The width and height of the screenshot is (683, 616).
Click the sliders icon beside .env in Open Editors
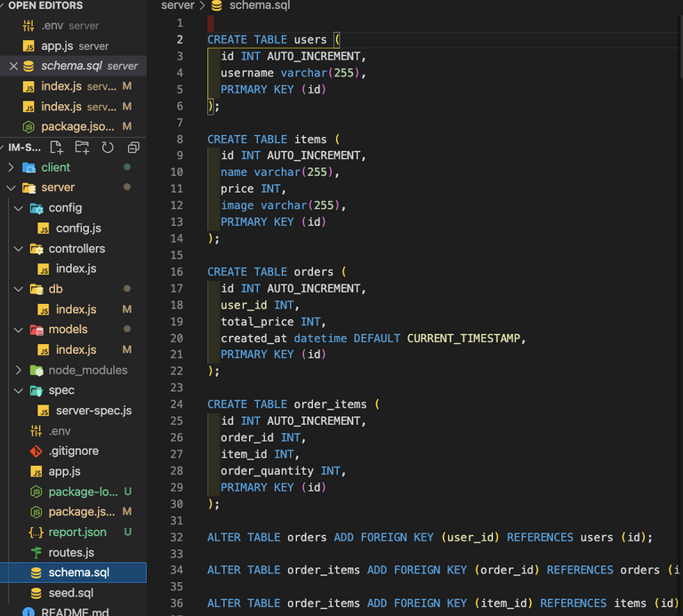tap(28, 26)
